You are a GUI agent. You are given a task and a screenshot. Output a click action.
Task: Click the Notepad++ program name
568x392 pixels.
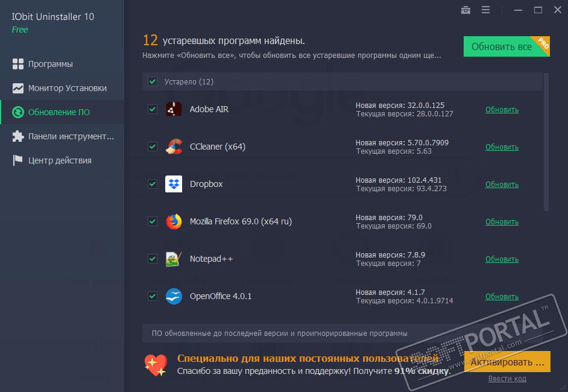coord(211,259)
